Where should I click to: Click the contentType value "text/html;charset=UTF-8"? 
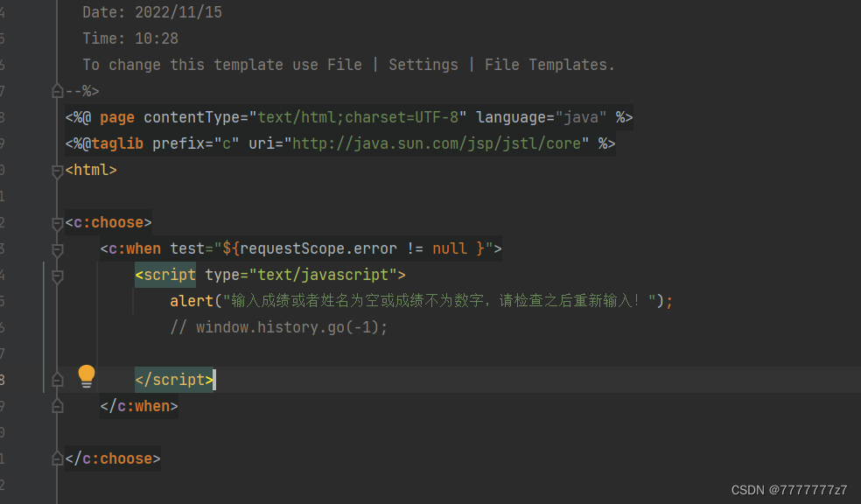358,117
